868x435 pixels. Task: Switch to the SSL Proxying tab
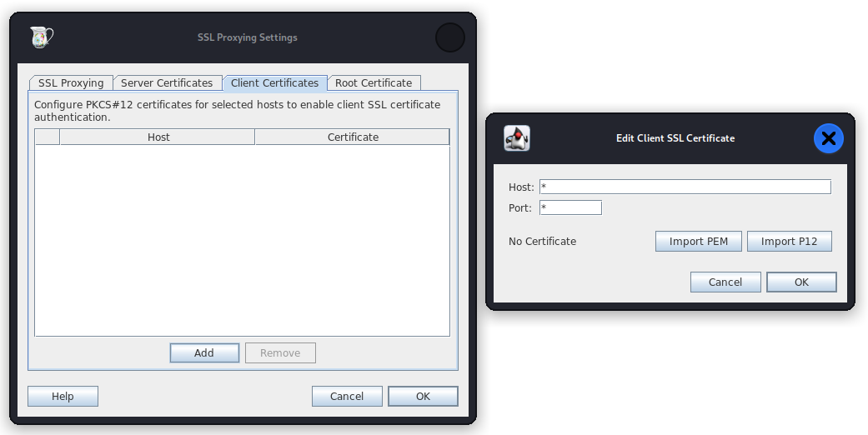[71, 83]
